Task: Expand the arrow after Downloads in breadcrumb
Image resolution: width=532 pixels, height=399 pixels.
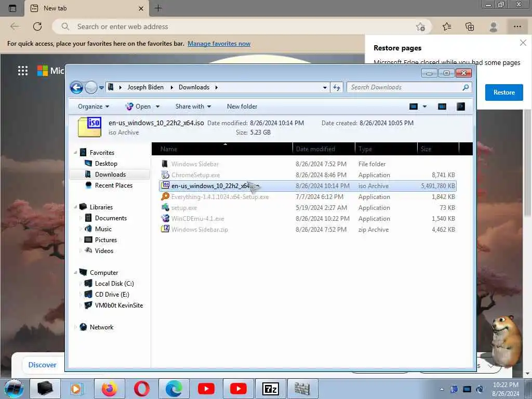Action: click(217, 87)
